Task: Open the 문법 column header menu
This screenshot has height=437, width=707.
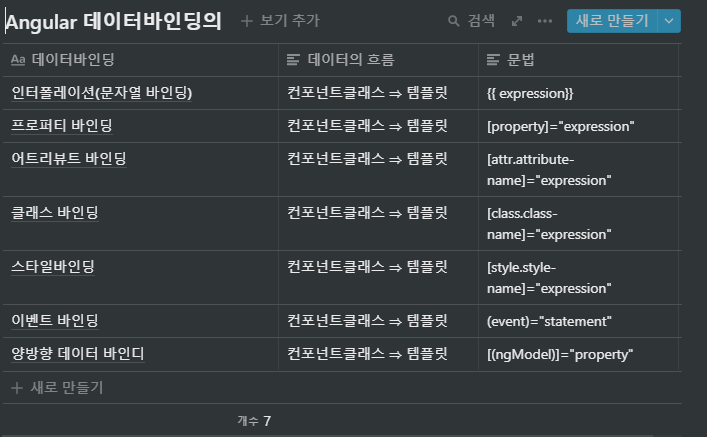Action: coord(578,60)
